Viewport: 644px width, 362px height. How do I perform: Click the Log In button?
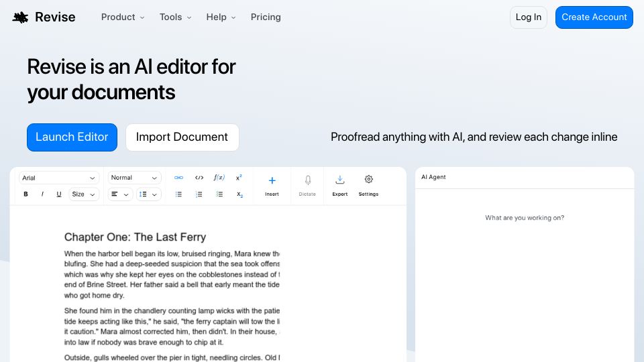tap(528, 17)
